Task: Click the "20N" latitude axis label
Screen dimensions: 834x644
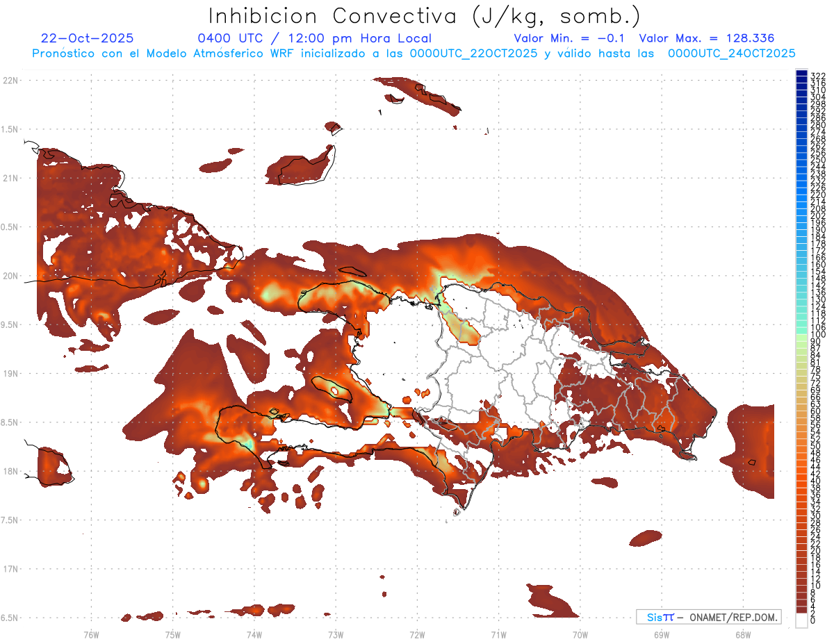Action: [10, 276]
